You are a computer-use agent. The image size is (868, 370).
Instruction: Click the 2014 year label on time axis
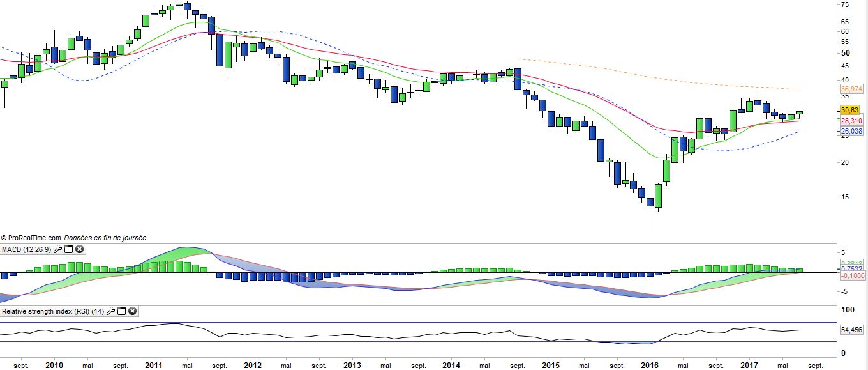click(451, 366)
